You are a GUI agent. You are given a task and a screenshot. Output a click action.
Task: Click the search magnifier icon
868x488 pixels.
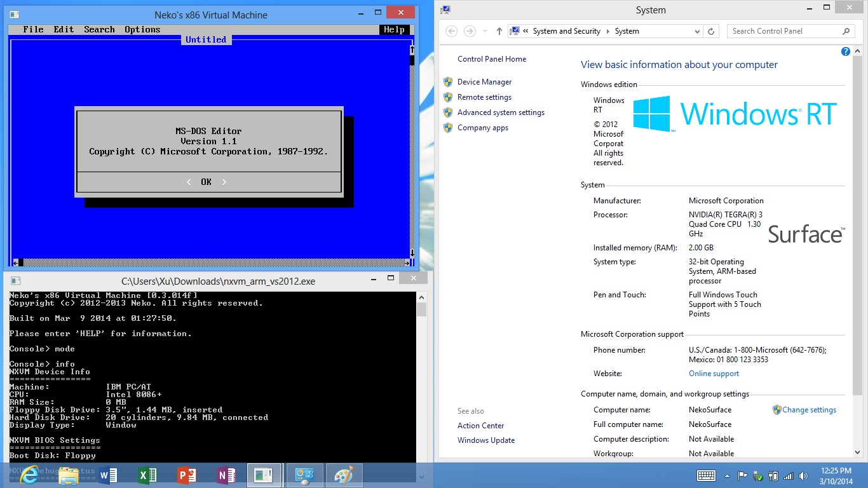(x=846, y=31)
